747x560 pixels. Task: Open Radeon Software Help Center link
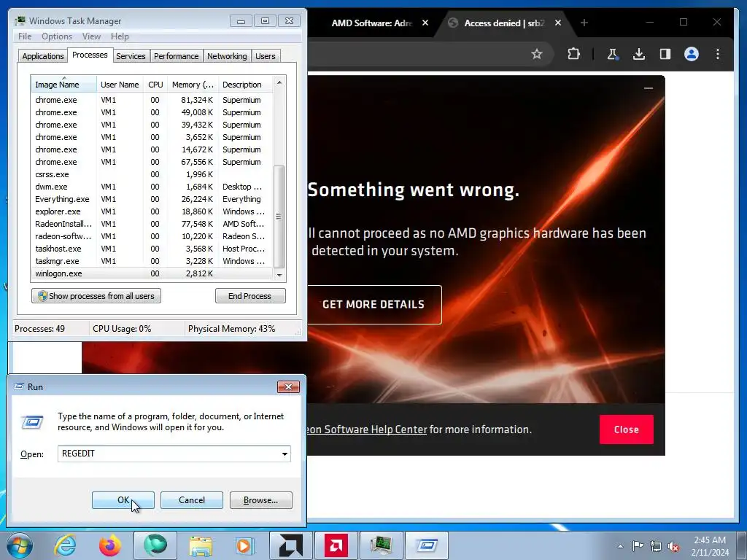[x=367, y=429]
